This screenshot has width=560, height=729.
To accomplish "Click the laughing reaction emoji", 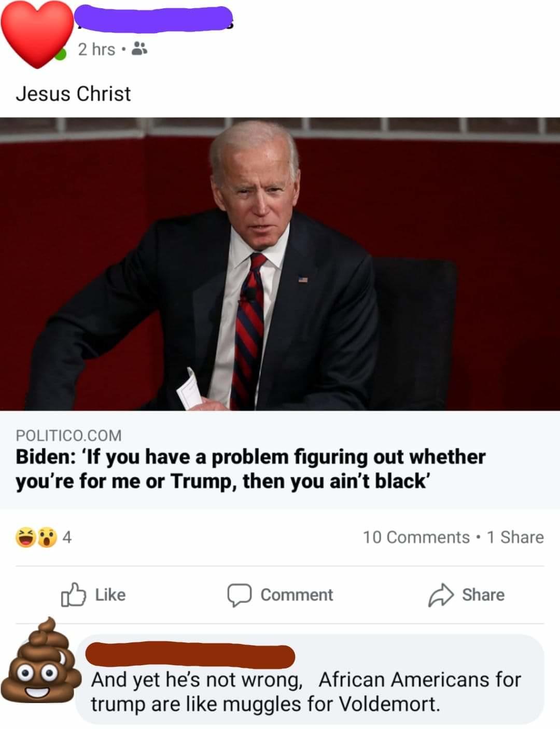I will pyautogui.click(x=25, y=537).
